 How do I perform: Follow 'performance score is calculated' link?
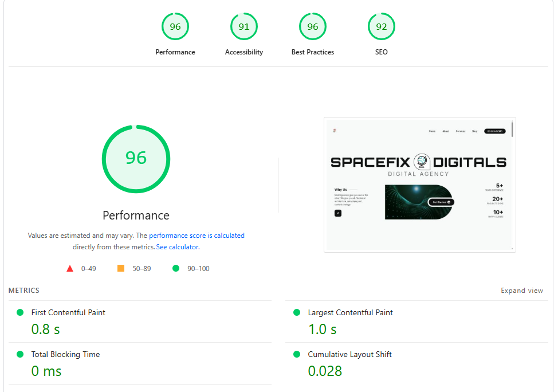[x=197, y=236]
